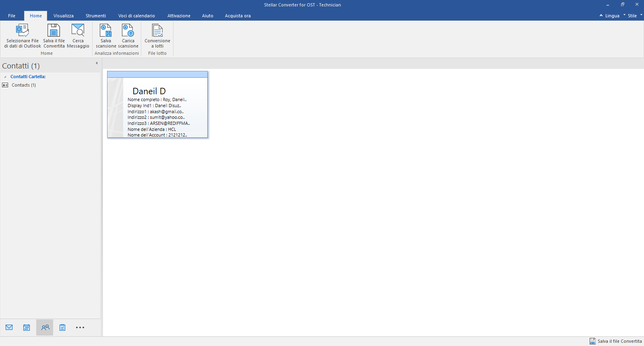The height and width of the screenshot is (346, 644).
Task: Click Salva il file Convertita ribbon icon
Action: [54, 30]
